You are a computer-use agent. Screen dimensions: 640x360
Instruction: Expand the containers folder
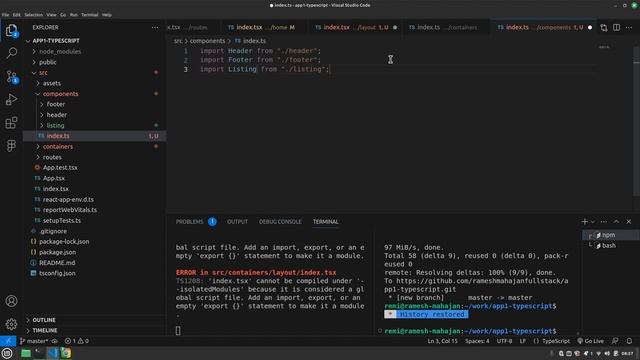pyautogui.click(x=58, y=147)
